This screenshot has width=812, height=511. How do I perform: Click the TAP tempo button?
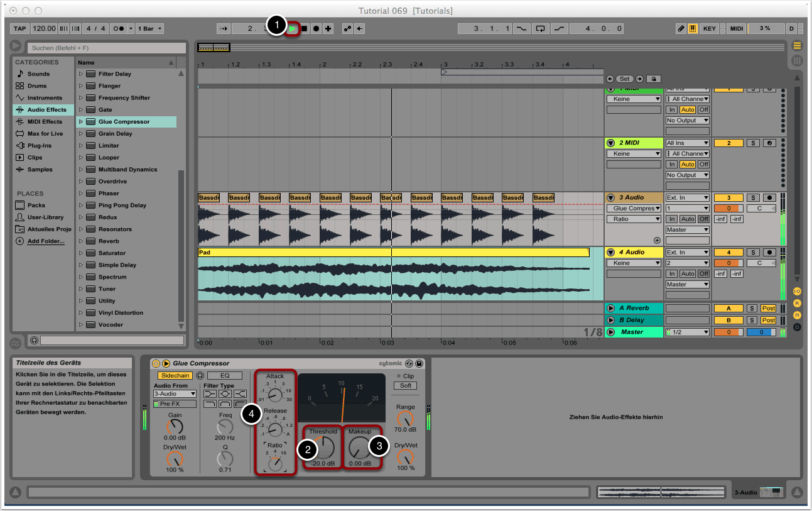click(20, 28)
